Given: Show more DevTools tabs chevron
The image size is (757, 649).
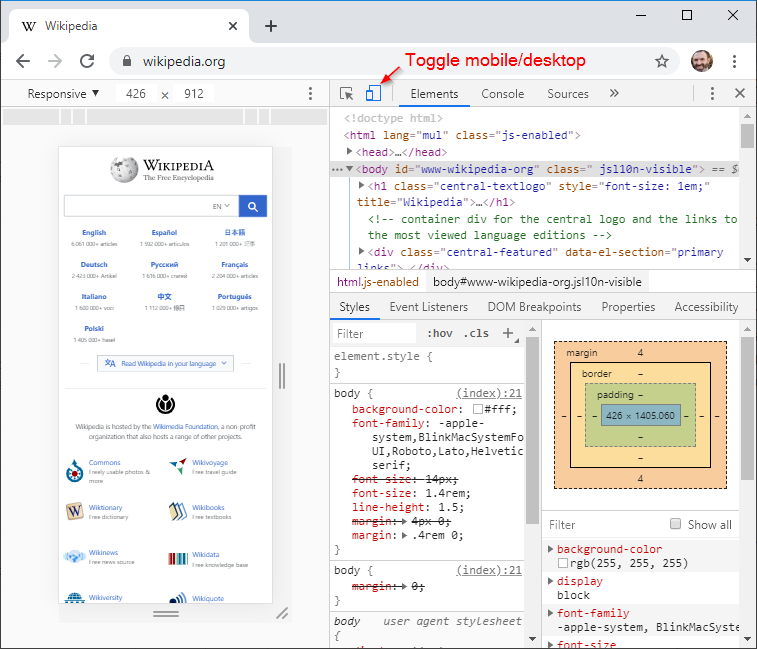Looking at the screenshot, I should point(614,94).
